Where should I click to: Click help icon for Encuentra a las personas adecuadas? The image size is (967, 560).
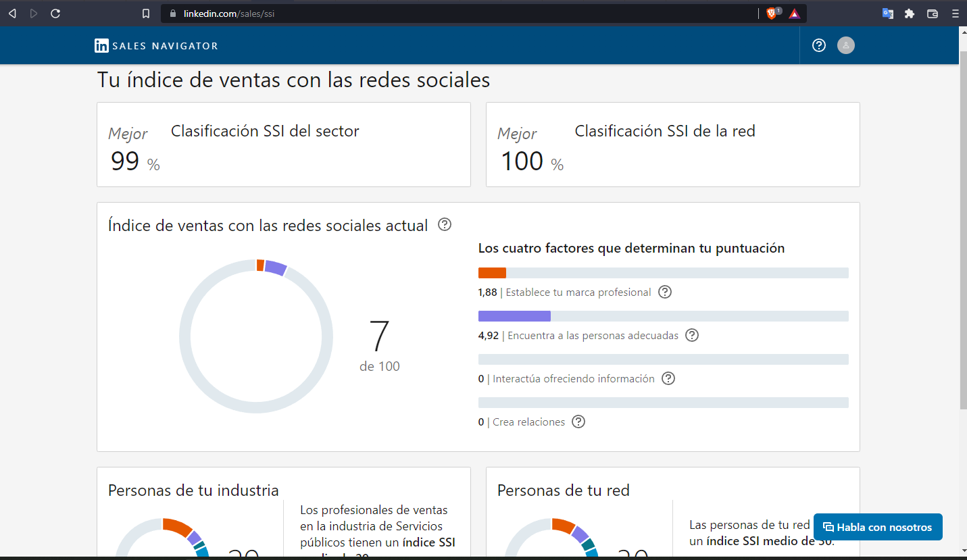(692, 335)
